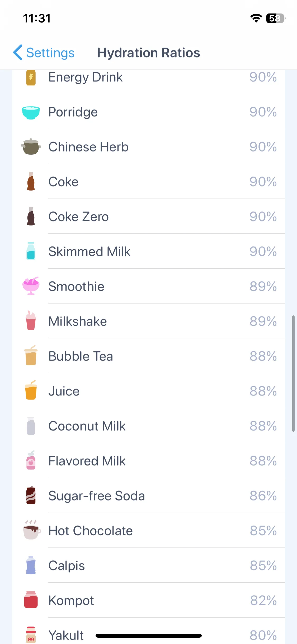This screenshot has height=644, width=297.
Task: Change Calpis 85% hydration value
Action: tap(263, 565)
